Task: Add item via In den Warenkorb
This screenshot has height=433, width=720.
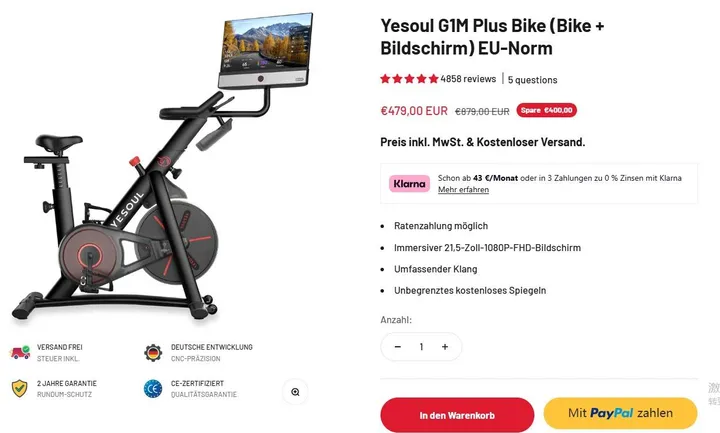Action: point(457,415)
